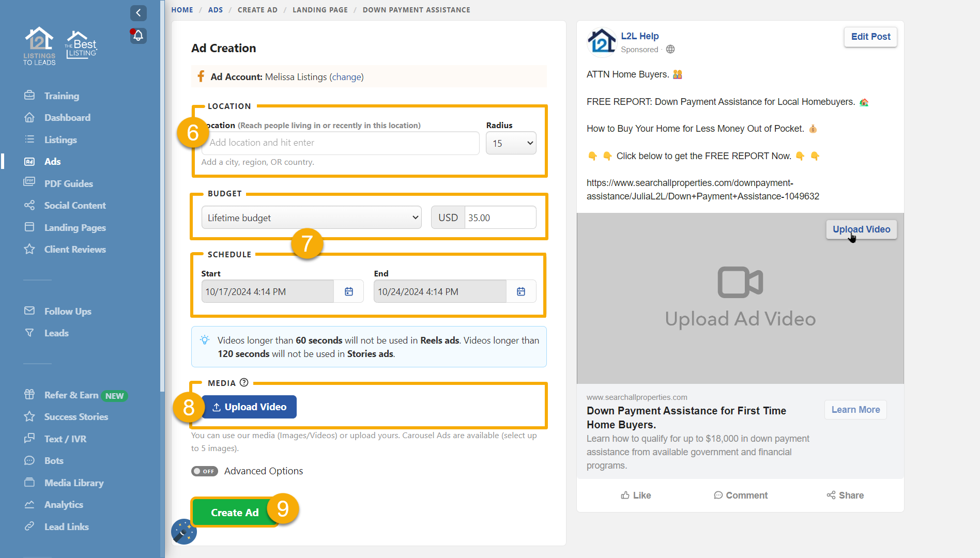Click the ADS breadcrumb link
The height and width of the screenshot is (558, 980).
[216, 10]
